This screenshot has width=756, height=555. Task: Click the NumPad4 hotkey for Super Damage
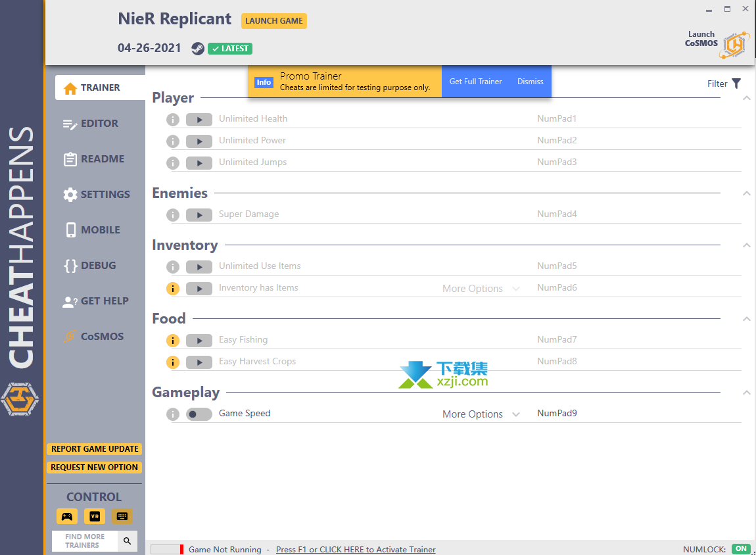coord(557,214)
